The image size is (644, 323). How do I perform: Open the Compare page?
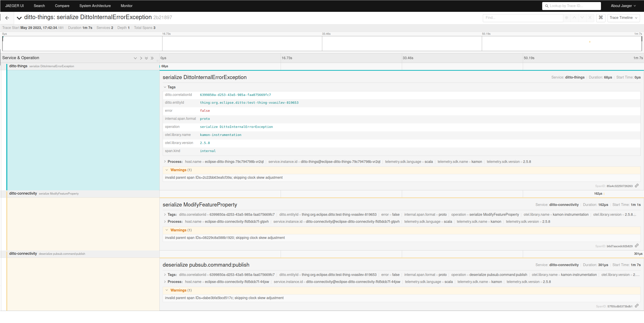click(62, 6)
